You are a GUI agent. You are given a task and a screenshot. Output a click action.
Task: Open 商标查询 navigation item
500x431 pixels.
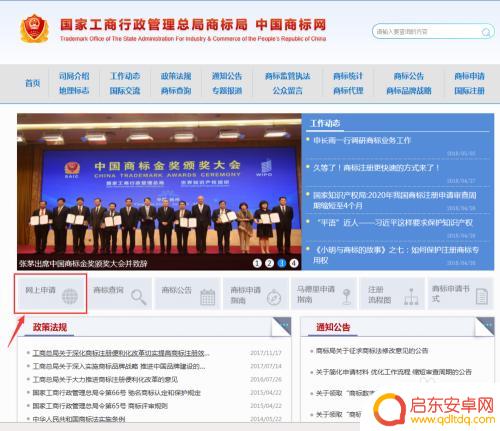(176, 90)
